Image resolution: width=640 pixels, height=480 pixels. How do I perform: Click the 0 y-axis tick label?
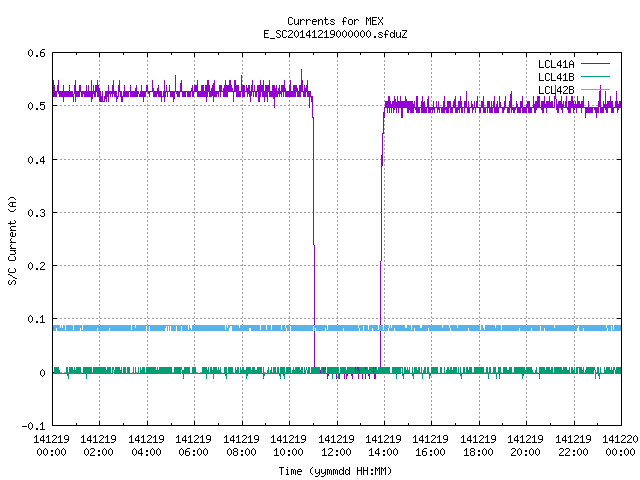[x=42, y=373]
